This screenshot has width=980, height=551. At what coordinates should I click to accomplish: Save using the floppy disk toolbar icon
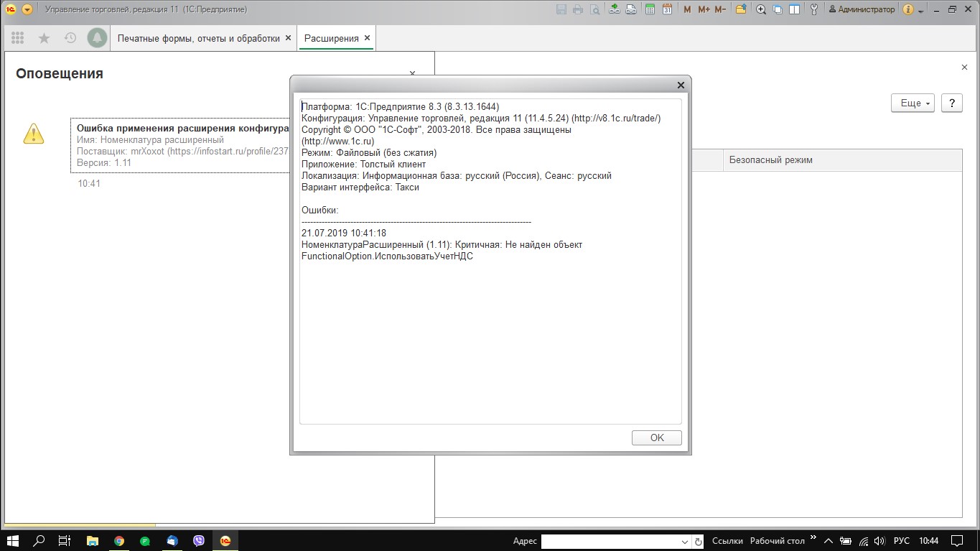pyautogui.click(x=561, y=10)
